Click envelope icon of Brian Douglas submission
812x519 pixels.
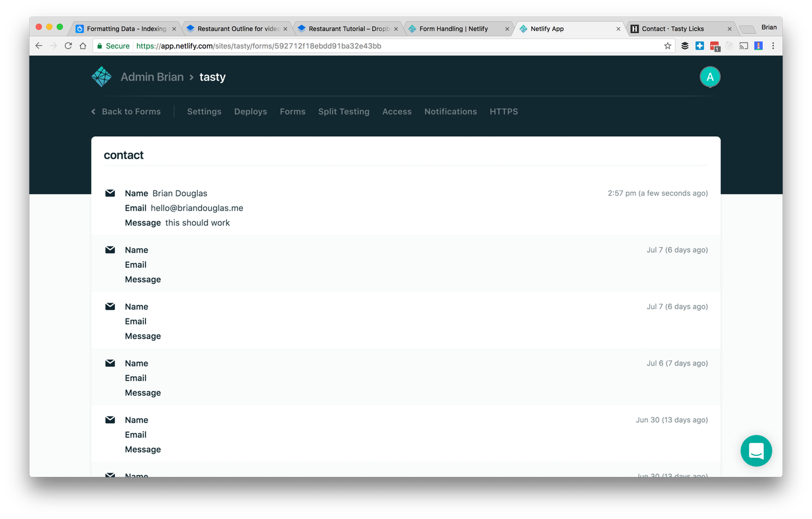click(110, 193)
